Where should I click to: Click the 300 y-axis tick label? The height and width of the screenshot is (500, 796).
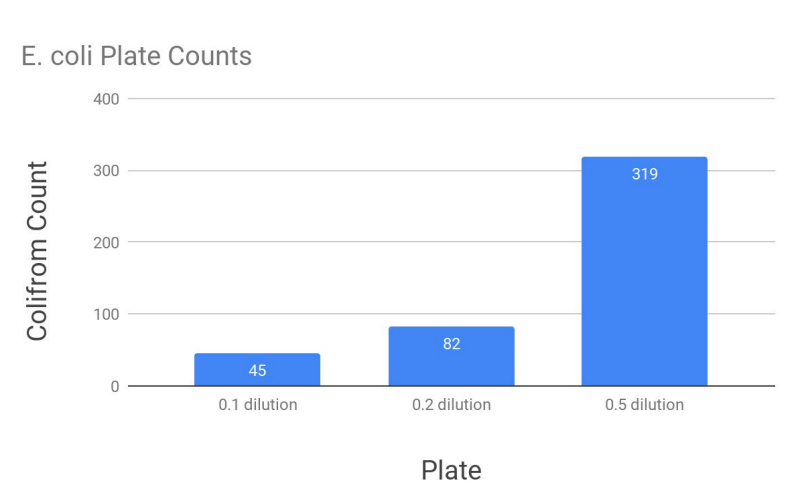point(106,171)
